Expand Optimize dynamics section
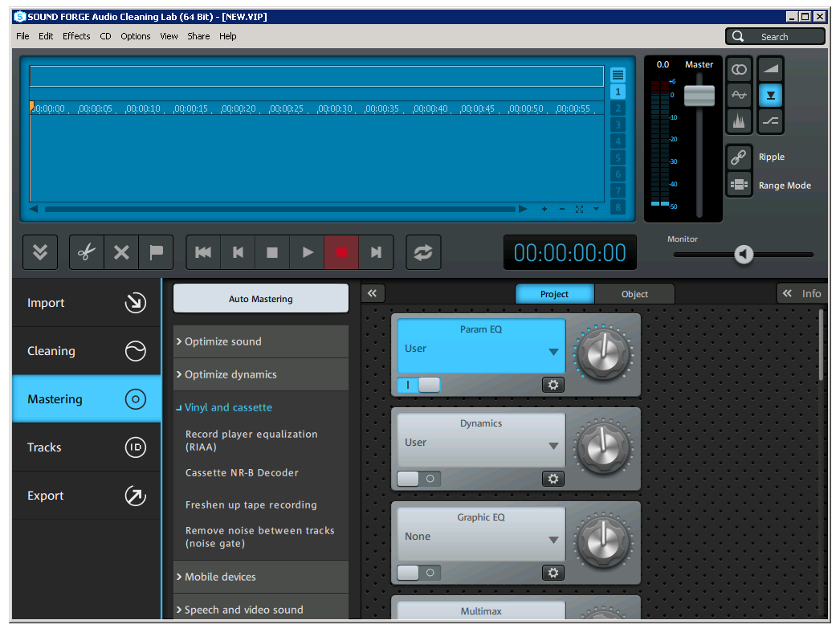The width and height of the screenshot is (840, 633). coord(261,374)
